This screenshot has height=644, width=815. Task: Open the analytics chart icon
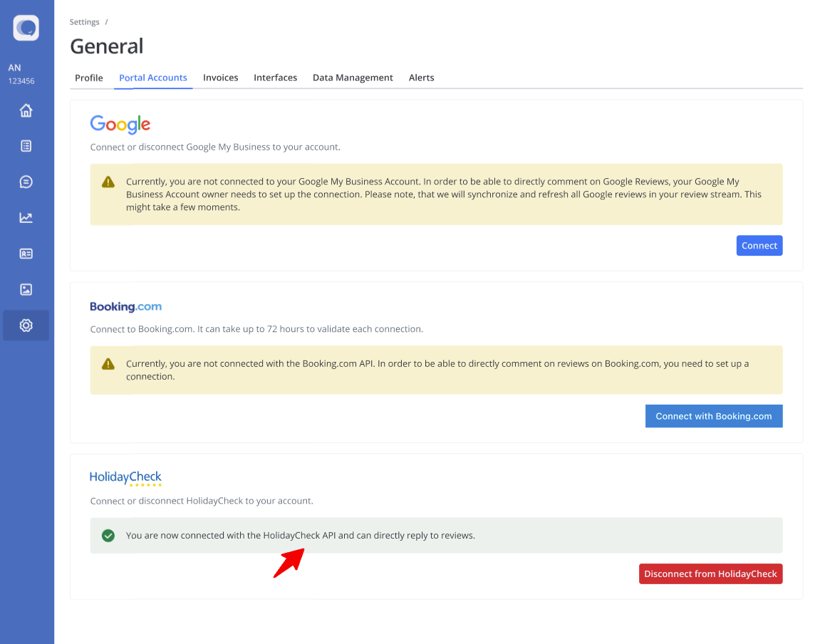(26, 218)
